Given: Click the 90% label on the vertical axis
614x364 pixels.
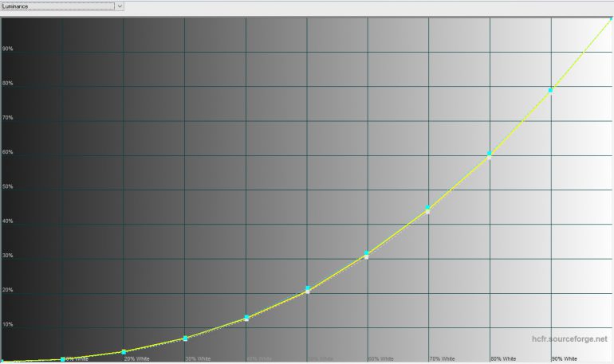Looking at the screenshot, I should tap(8, 49).
